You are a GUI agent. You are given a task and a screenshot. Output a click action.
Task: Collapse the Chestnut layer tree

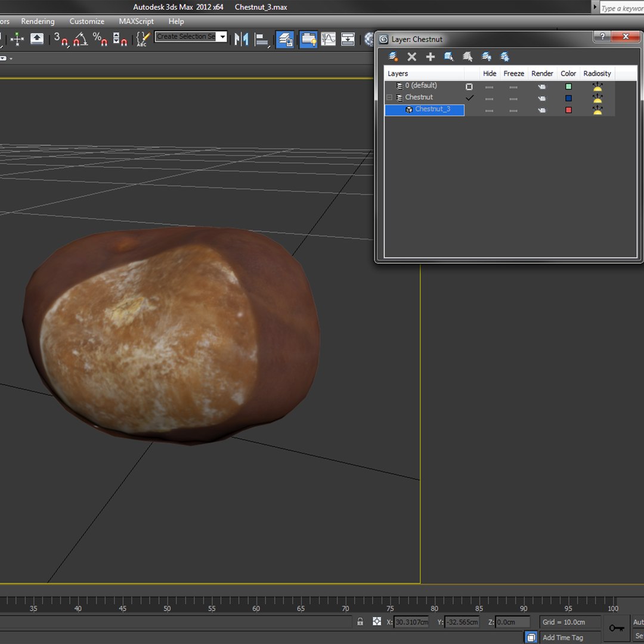tap(389, 98)
